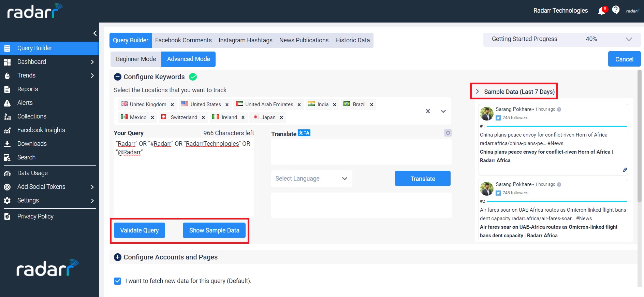Click into the Your Query text area

coord(184,178)
